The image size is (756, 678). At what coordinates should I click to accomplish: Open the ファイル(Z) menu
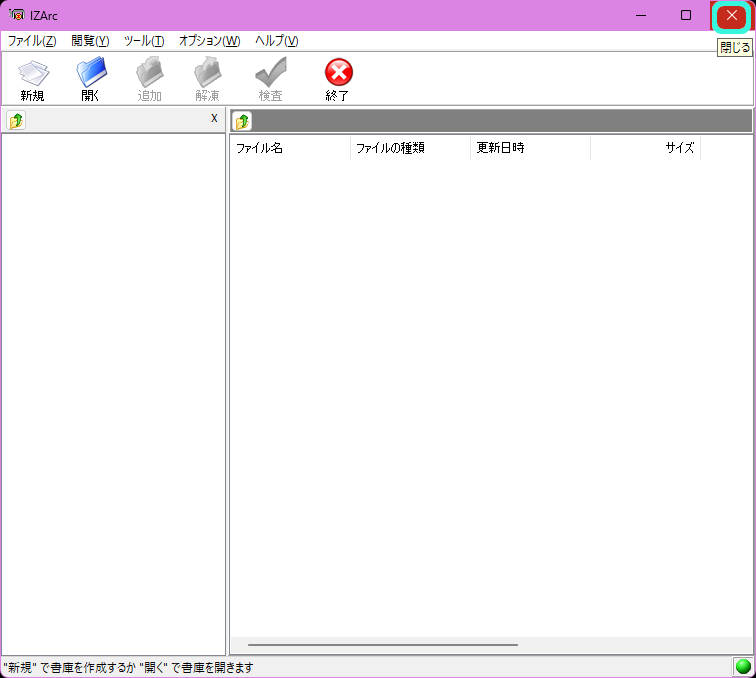coord(32,41)
